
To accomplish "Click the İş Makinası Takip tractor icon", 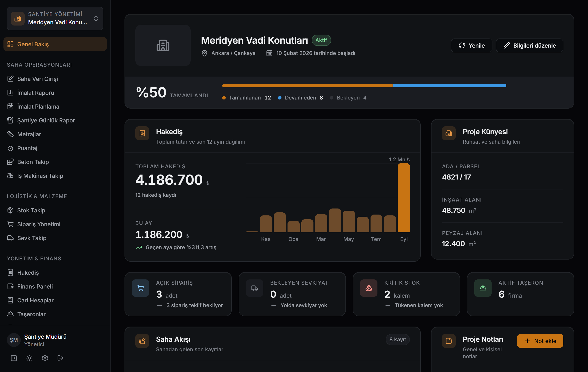I will [x=10, y=176].
